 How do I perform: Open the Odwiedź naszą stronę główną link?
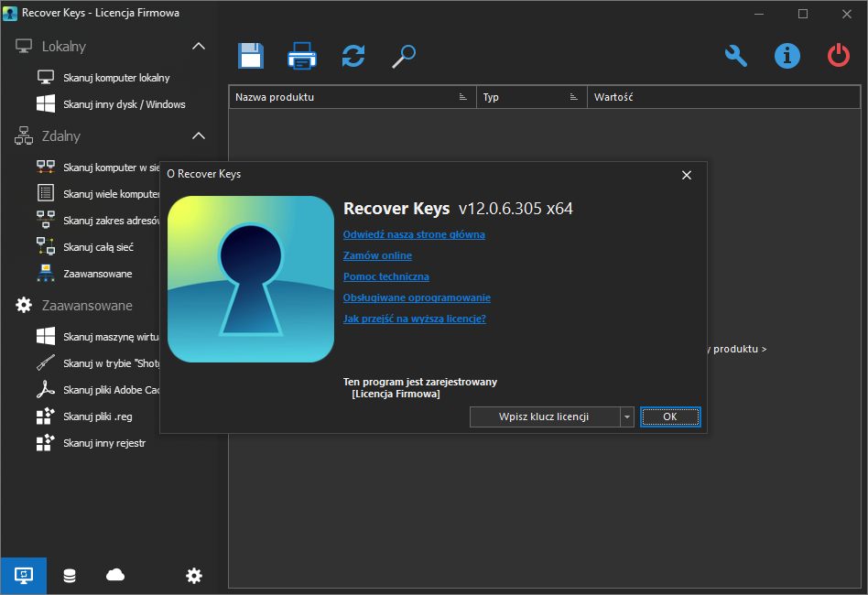click(414, 234)
